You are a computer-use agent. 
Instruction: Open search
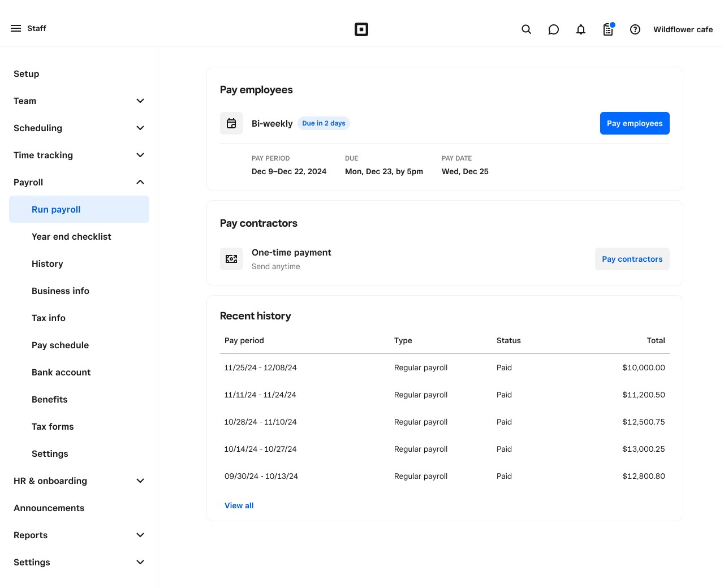coord(526,29)
